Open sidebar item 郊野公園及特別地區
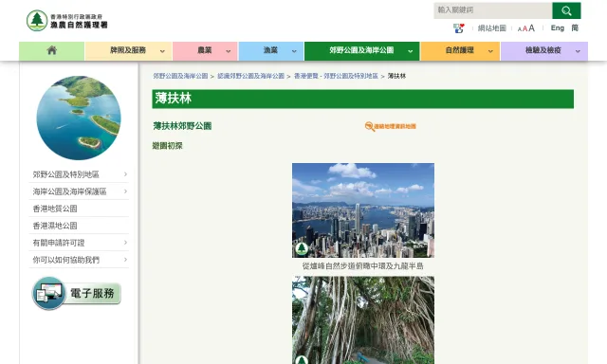The image size is (607, 364). click(65, 174)
